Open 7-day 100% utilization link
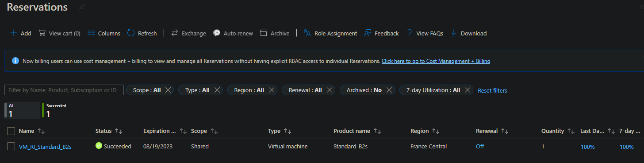The width and height of the screenshot is (644, 163). (x=627, y=147)
